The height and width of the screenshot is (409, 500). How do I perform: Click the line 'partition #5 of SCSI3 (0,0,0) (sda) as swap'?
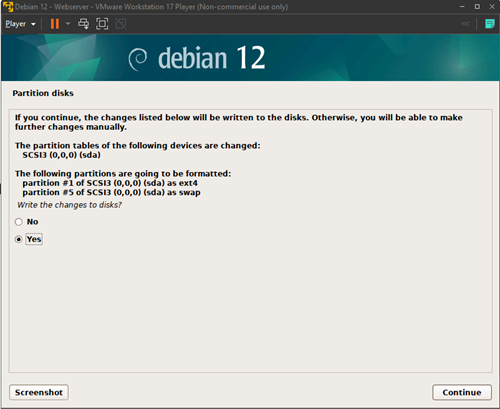111,192
